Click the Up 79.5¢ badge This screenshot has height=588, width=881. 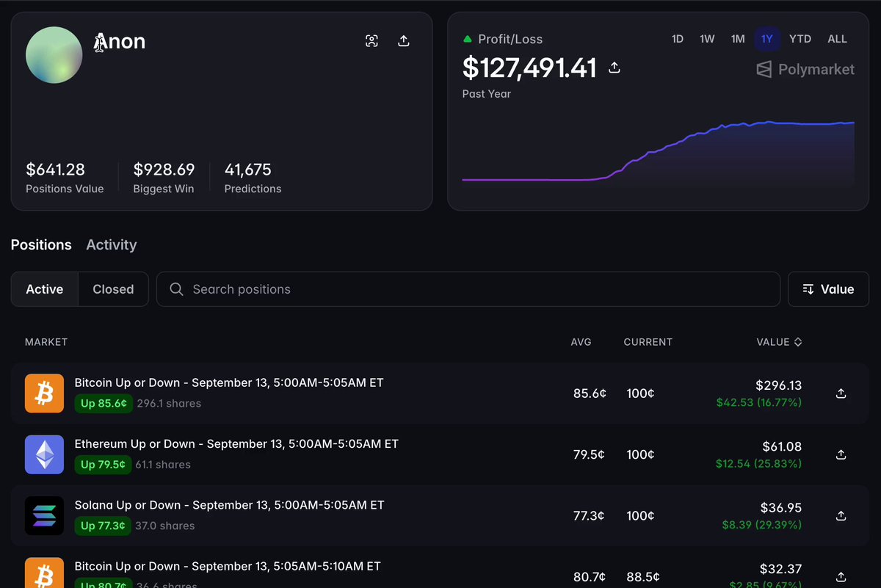coord(103,464)
